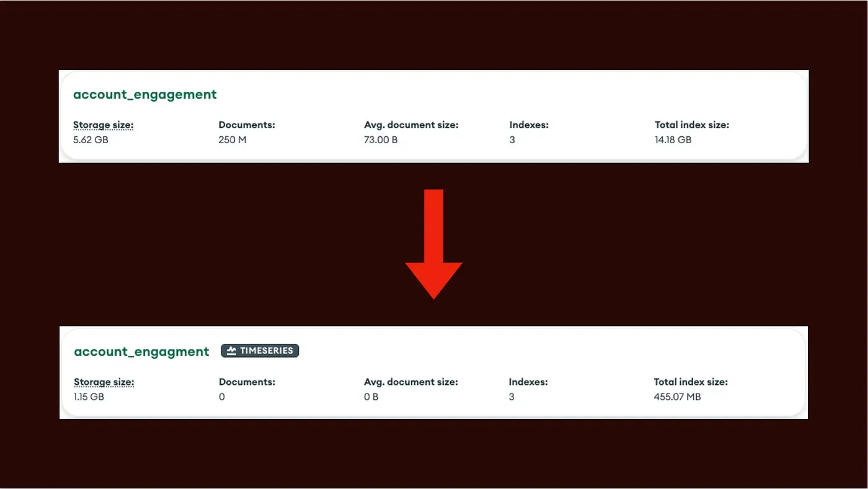Viewport: 868px width, 489px height.
Task: Click the 14.18 GB total index size
Action: (x=673, y=140)
